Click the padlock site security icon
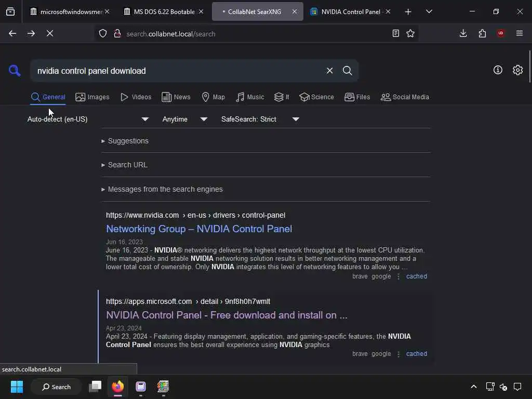532x399 pixels. [x=117, y=33]
